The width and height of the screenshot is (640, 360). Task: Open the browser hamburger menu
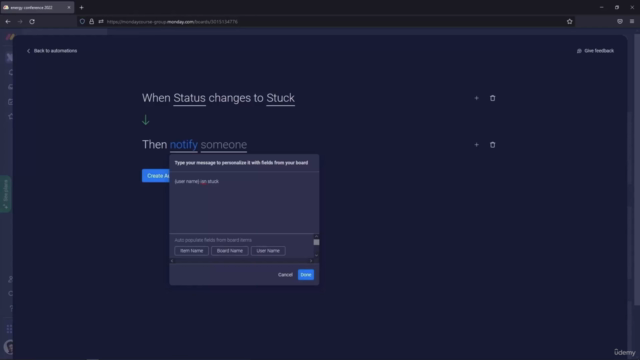pyautogui.click(x=632, y=22)
